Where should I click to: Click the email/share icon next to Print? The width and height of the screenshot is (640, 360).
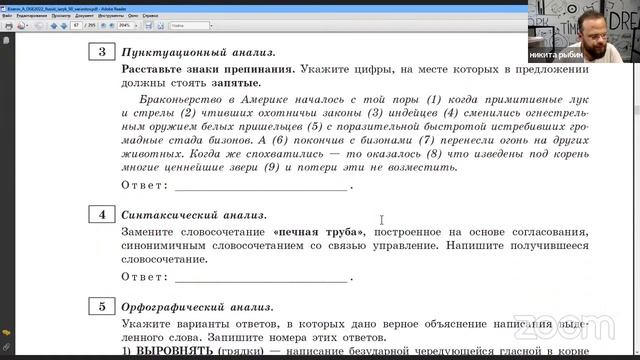tap(21, 26)
